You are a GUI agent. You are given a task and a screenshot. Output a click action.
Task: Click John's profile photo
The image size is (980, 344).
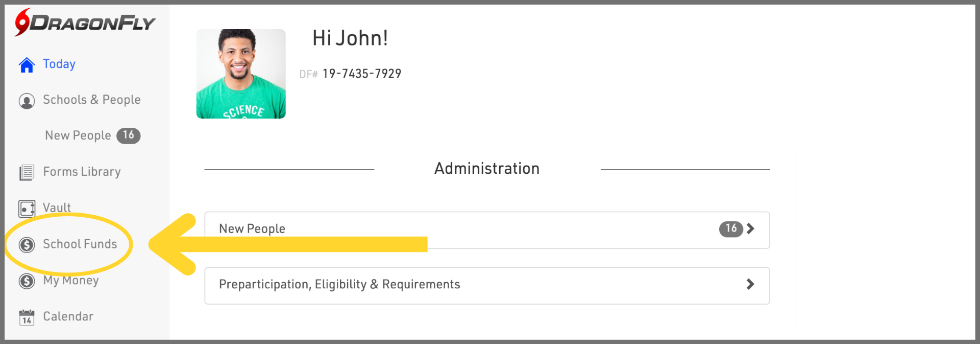[241, 74]
